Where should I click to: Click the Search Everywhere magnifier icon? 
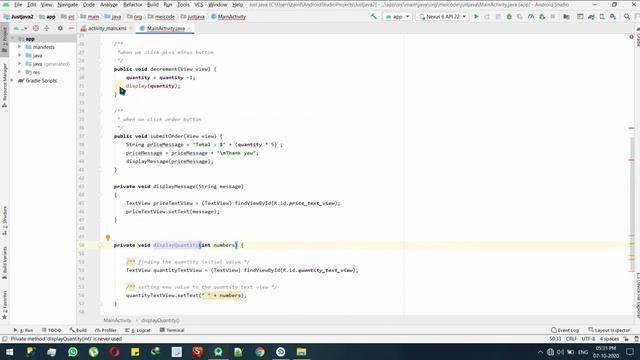tap(627, 17)
